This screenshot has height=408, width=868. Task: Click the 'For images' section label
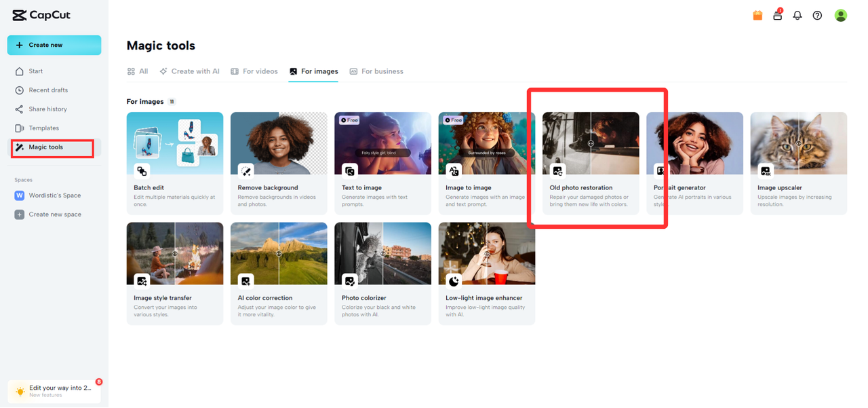click(145, 102)
